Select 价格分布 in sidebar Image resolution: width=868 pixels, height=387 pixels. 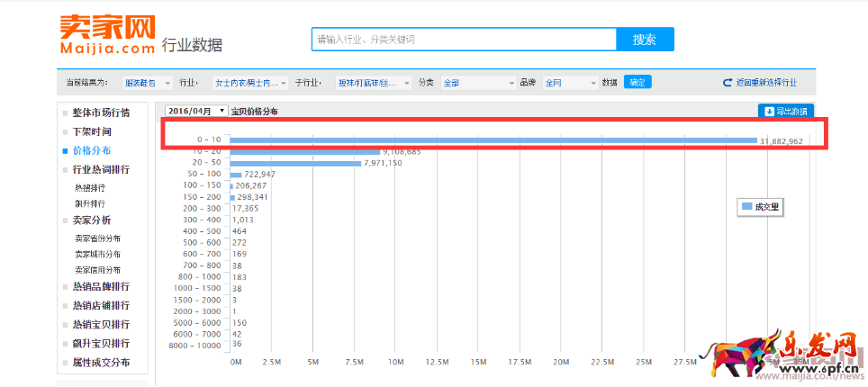(x=92, y=150)
